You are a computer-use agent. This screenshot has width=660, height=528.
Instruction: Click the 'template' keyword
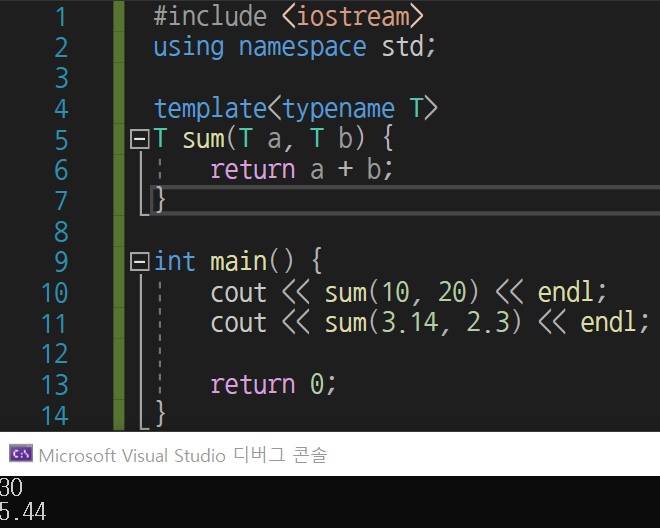[x=210, y=108]
